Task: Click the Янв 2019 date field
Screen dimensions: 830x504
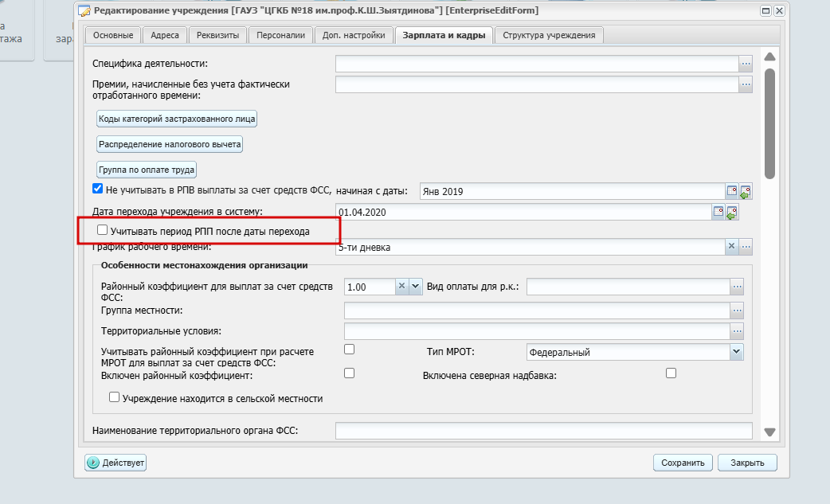Action: [x=573, y=191]
